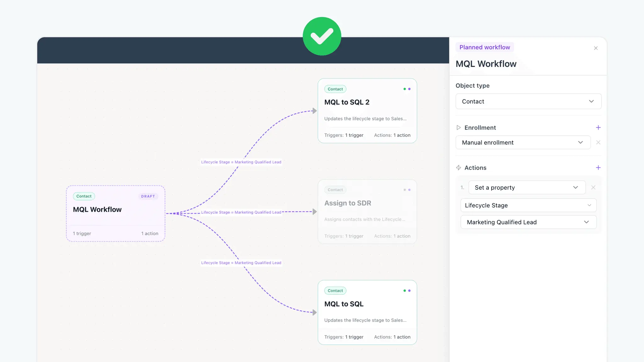Image resolution: width=644 pixels, height=362 pixels.
Task: Select the MQL Workflow draft card
Action: (115, 213)
